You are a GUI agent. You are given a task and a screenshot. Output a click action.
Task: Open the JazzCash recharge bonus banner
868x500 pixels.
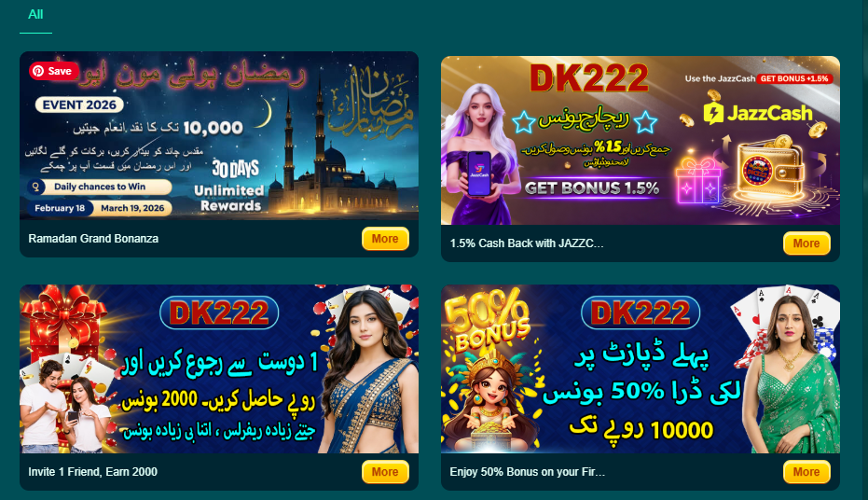click(641, 140)
